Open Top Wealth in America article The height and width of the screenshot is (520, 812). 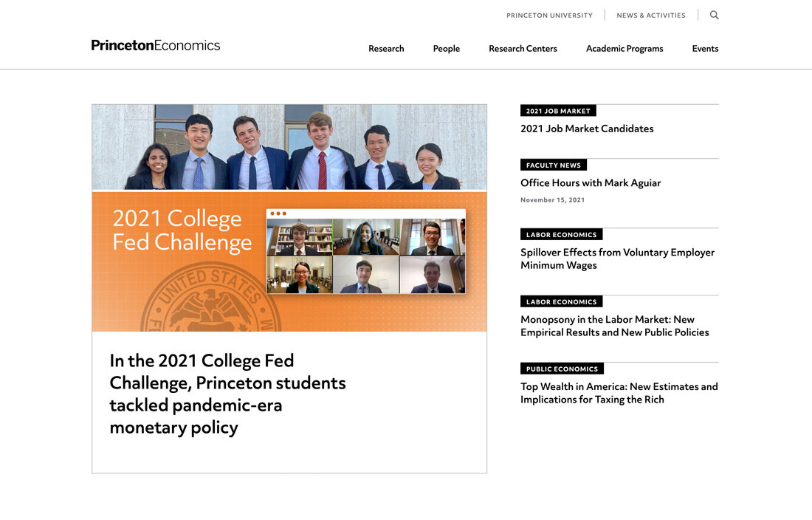pyautogui.click(x=619, y=393)
